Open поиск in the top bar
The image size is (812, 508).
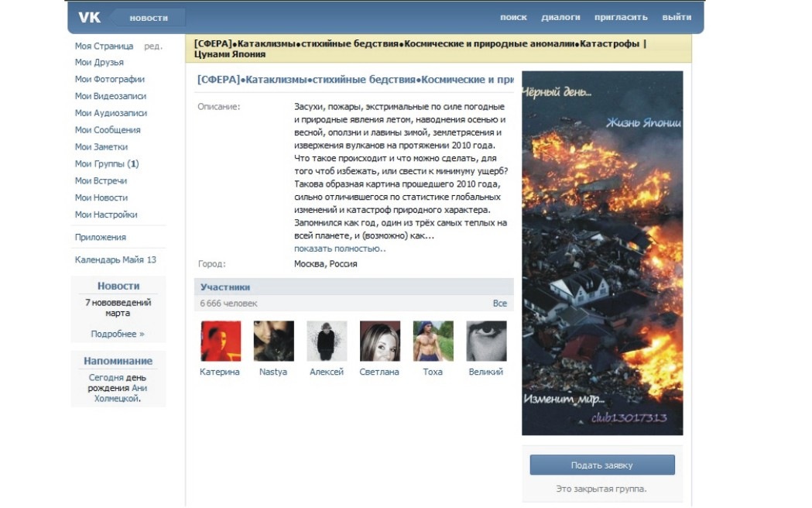[x=513, y=17]
